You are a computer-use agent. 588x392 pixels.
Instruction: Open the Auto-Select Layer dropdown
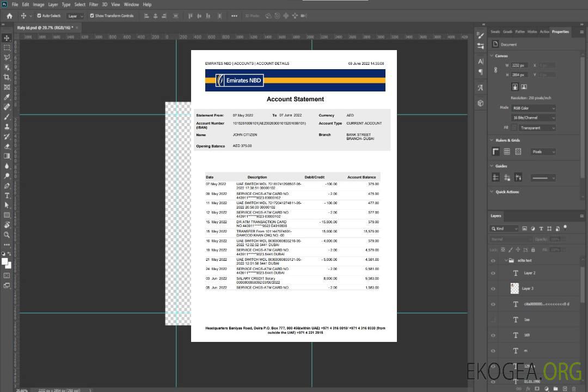[x=75, y=16]
